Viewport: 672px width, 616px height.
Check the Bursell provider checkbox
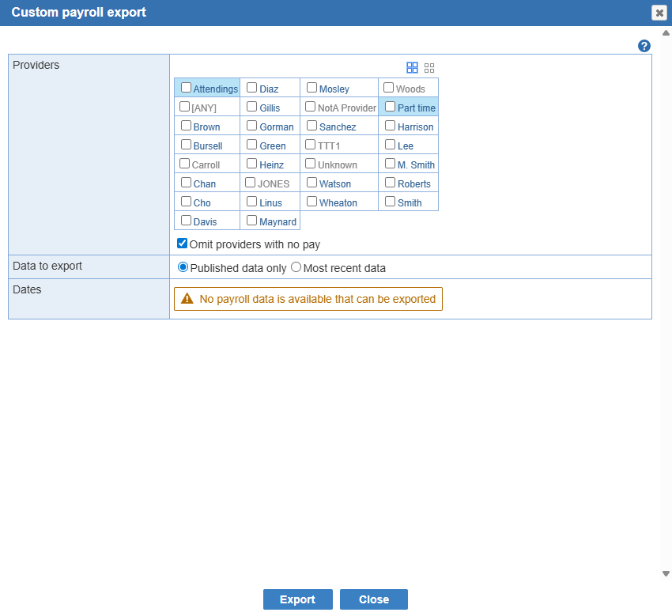186,145
